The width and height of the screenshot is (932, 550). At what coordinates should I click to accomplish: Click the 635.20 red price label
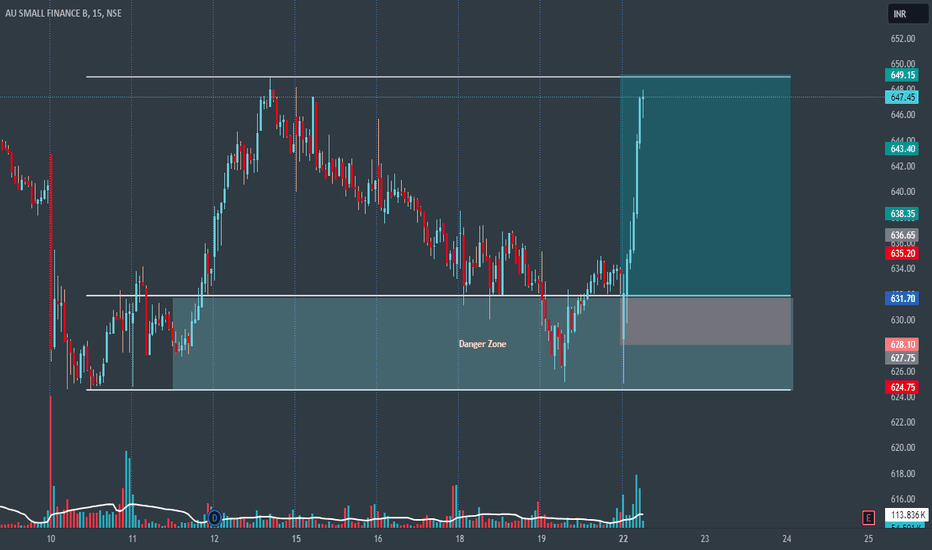click(x=902, y=253)
